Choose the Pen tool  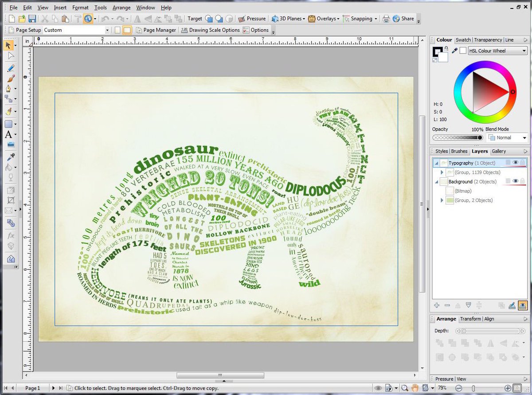click(9, 89)
